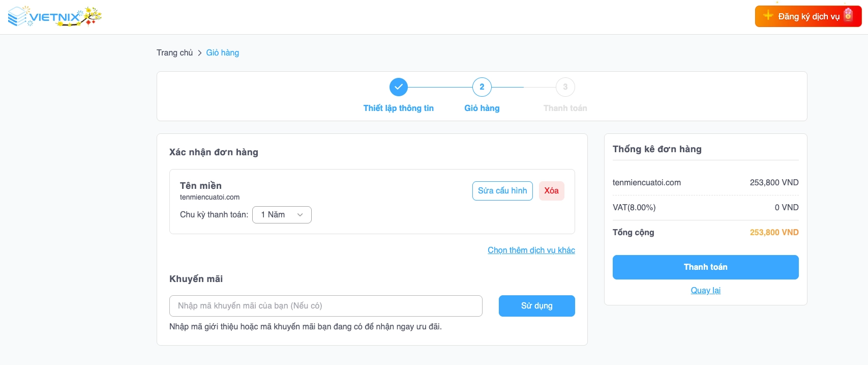The width and height of the screenshot is (868, 365).
Task: Click the Sửa cấu hình button
Action: tap(502, 191)
